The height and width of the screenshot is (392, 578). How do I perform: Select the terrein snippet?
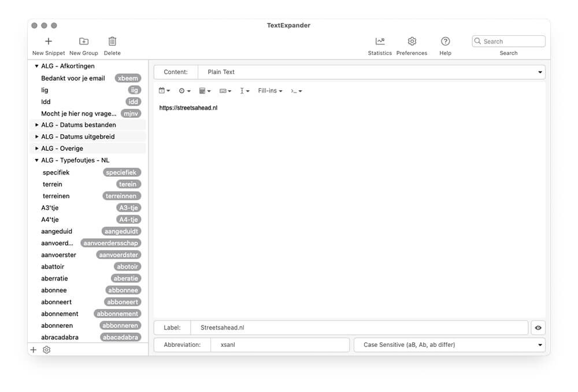pyautogui.click(x=52, y=184)
